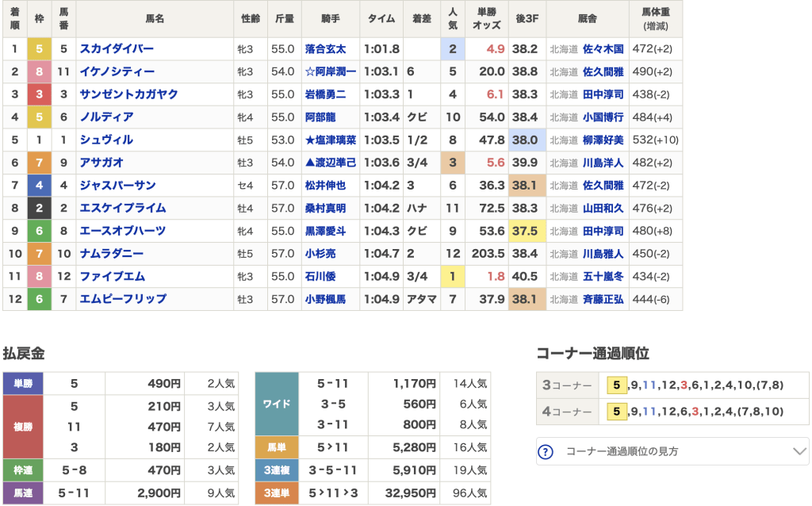Click the 4コーナー row label

pos(567,412)
